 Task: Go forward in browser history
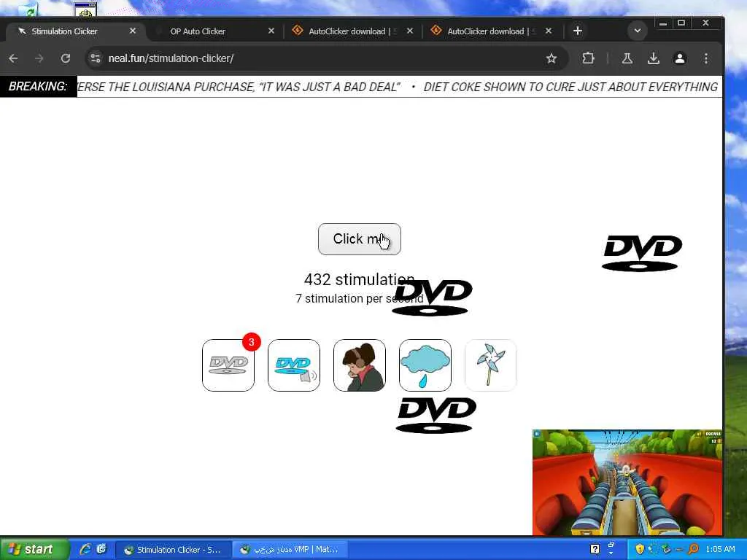point(39,58)
